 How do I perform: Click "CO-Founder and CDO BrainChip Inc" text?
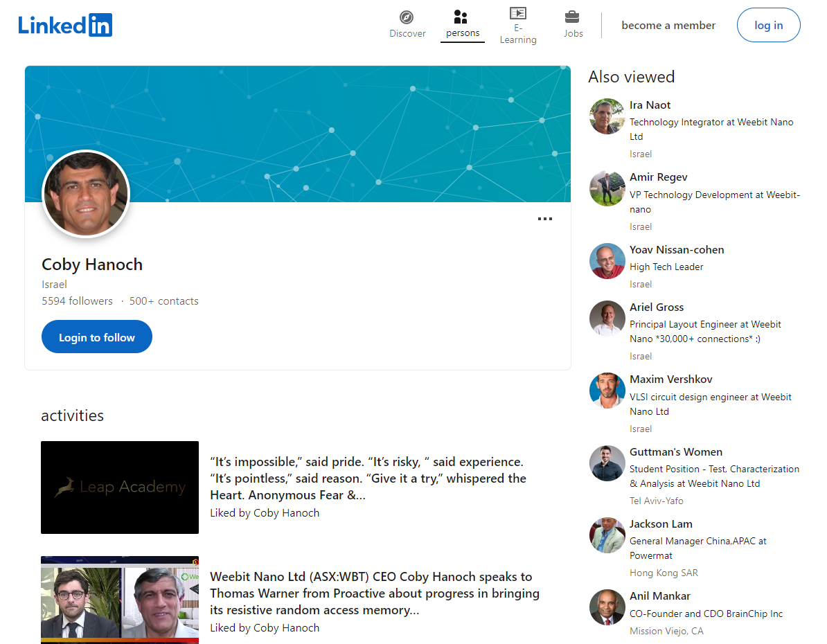coord(706,614)
